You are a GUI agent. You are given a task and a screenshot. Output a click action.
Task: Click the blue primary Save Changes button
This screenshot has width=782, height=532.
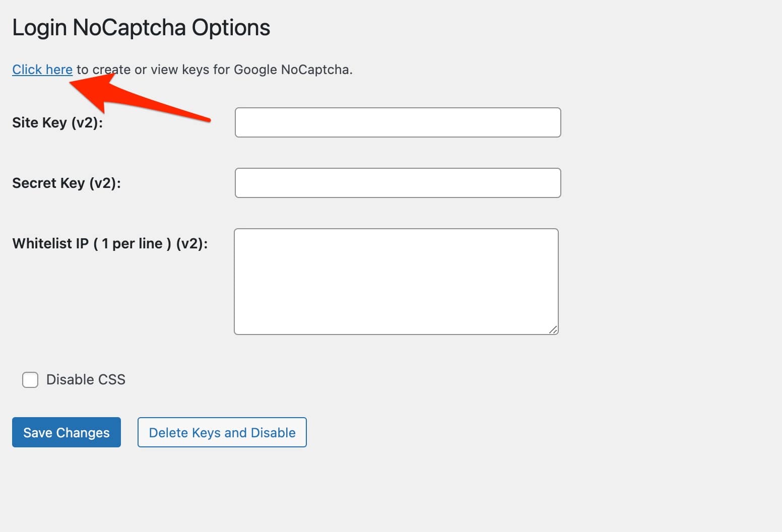click(66, 432)
